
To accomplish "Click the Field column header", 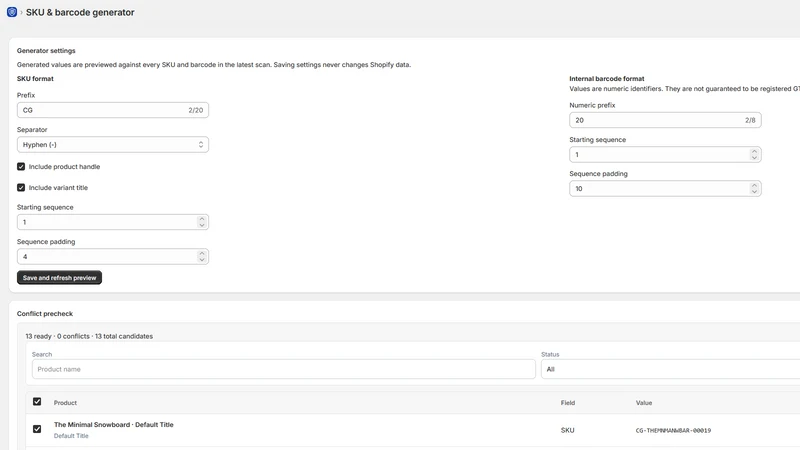I will (568, 403).
